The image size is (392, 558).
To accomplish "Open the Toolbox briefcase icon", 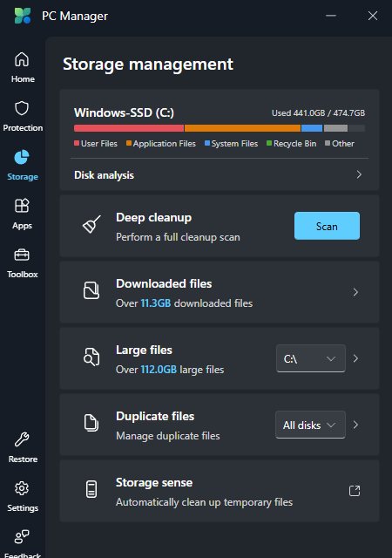I will (x=22, y=255).
